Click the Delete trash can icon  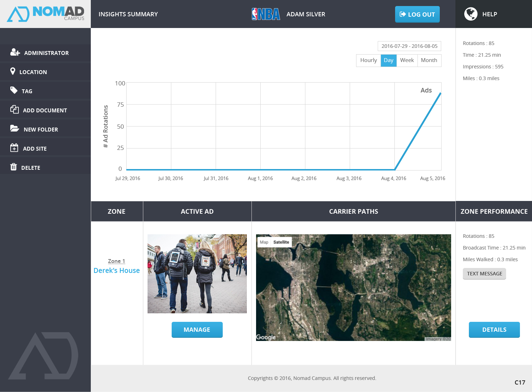click(x=13, y=167)
